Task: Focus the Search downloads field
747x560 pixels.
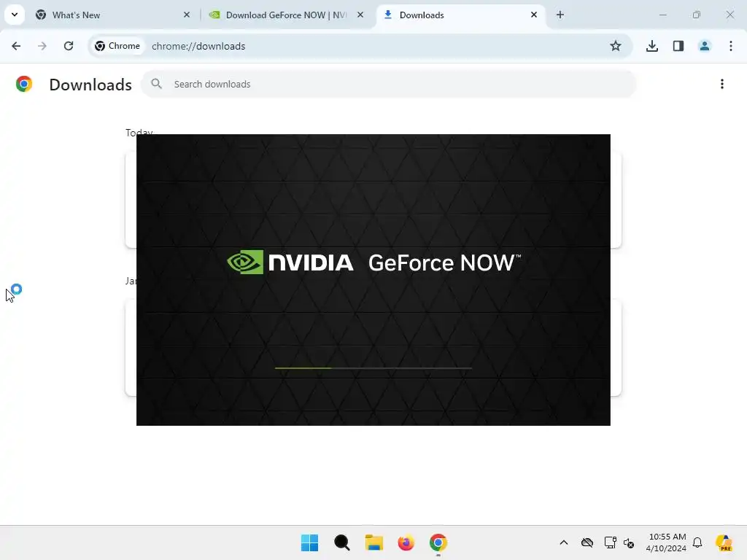Action: point(389,85)
